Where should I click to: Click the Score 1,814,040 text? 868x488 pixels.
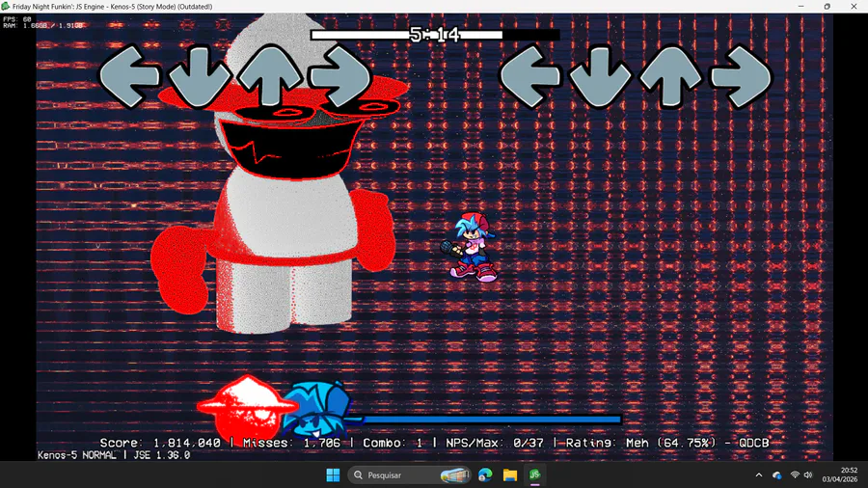pos(160,443)
